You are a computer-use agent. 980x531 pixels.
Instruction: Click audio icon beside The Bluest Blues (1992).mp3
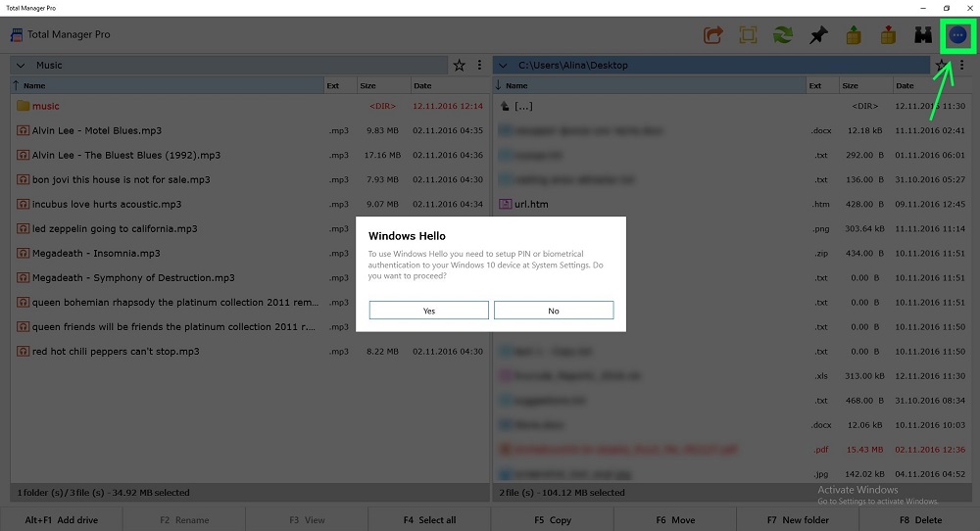tap(24, 155)
